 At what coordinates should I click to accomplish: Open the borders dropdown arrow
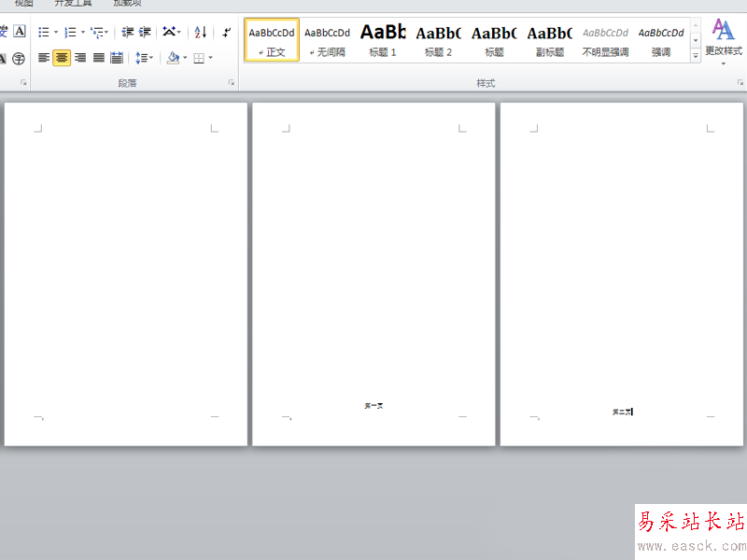coord(211,58)
